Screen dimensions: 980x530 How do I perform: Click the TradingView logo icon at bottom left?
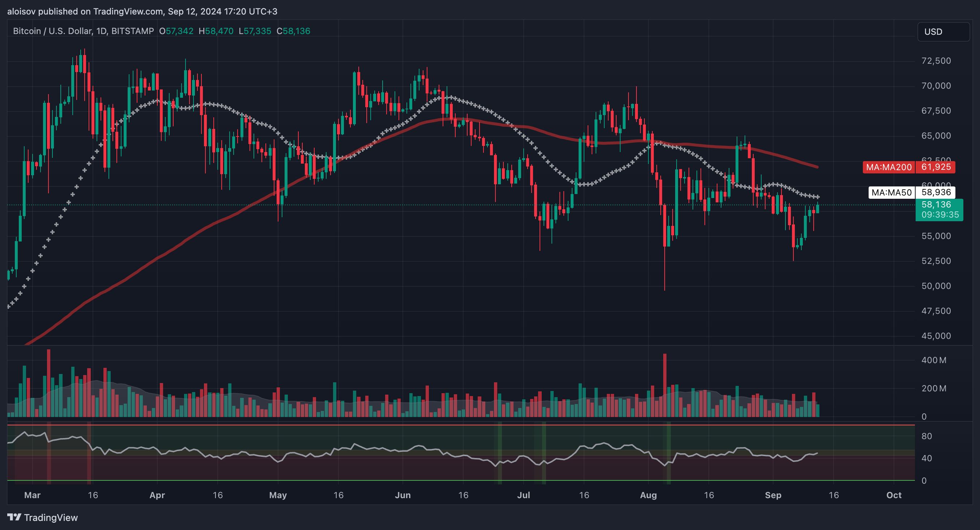[14, 517]
